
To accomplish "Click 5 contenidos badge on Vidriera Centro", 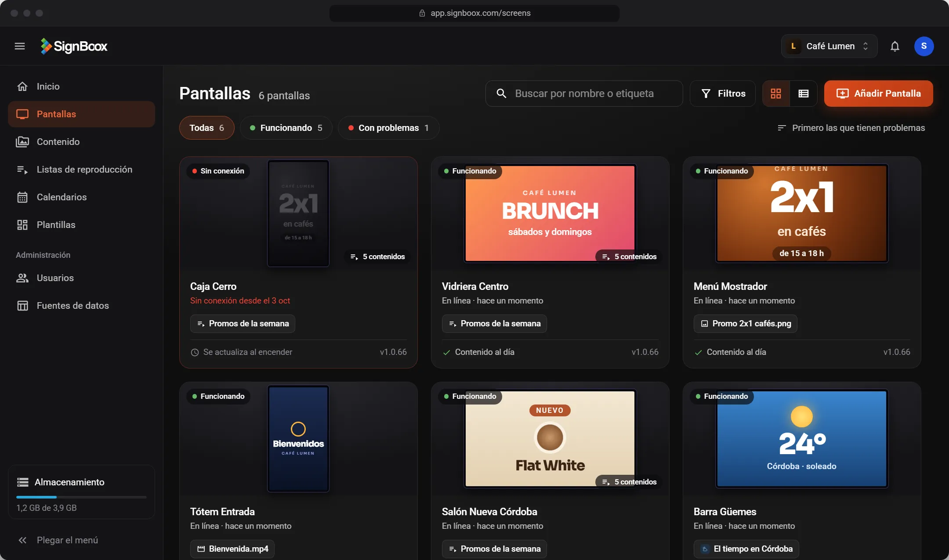I will 629,257.
